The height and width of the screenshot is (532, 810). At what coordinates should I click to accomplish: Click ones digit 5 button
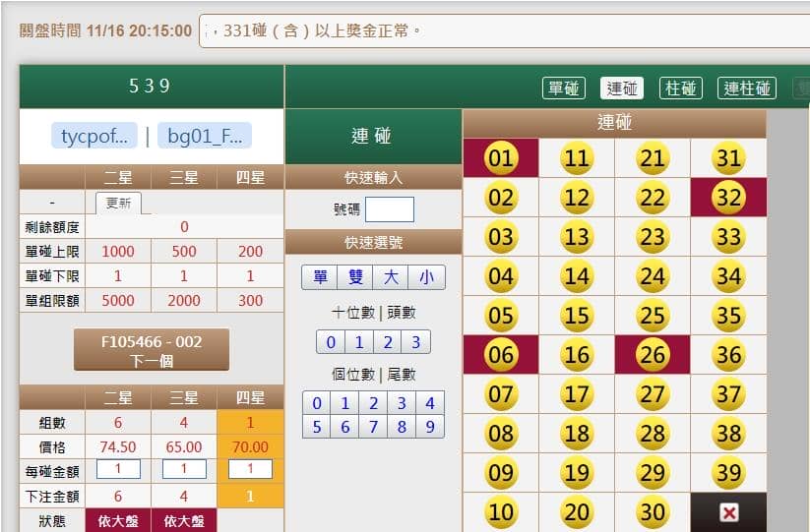tap(317, 426)
